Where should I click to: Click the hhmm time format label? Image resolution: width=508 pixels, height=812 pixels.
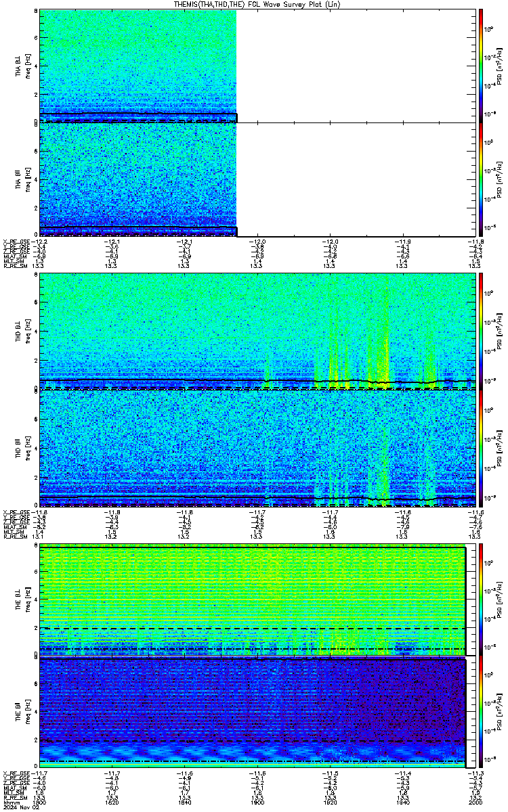coord(11,802)
